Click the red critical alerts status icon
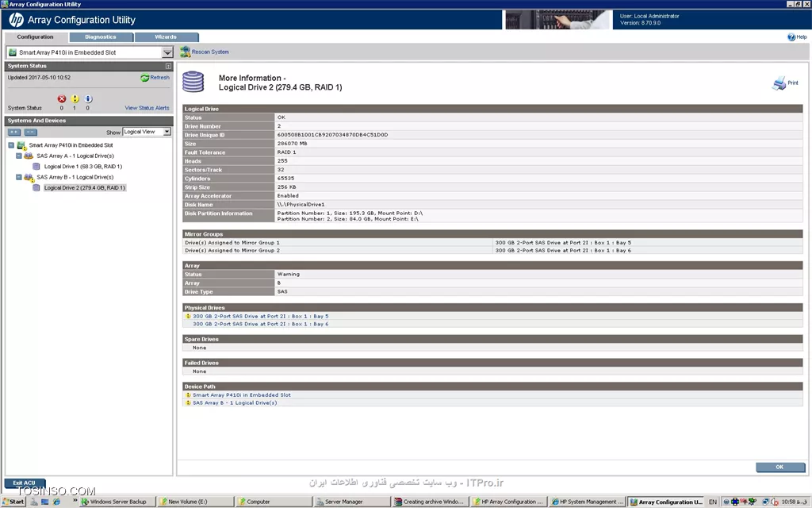This screenshot has width=812, height=508. pyautogui.click(x=62, y=98)
